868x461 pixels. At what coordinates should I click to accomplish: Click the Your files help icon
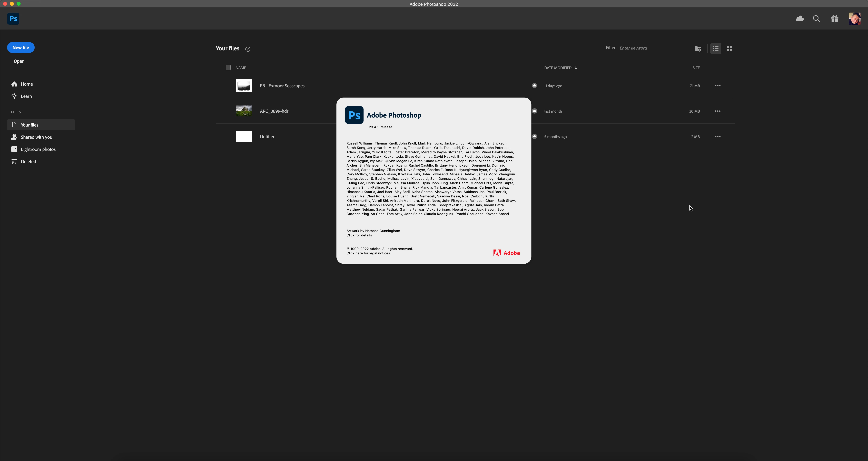point(248,49)
